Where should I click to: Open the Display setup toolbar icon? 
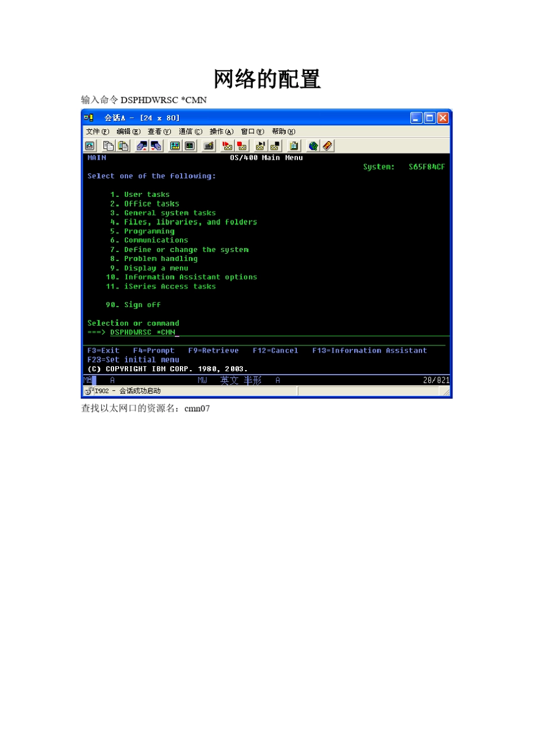175,146
